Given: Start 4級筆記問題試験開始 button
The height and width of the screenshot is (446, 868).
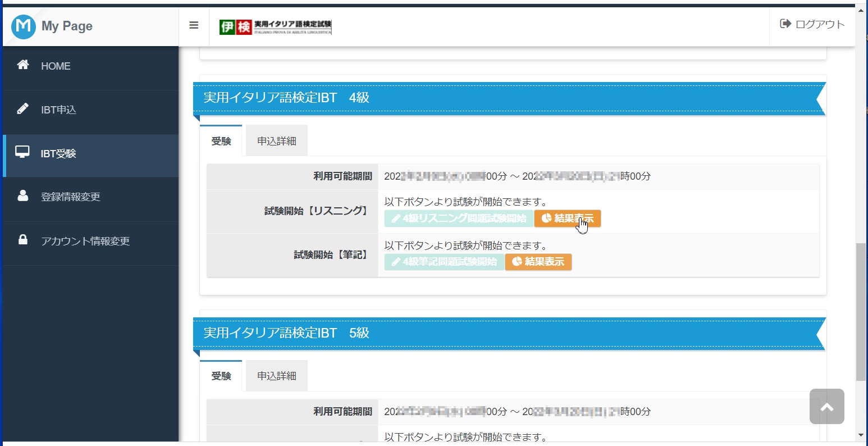Looking at the screenshot, I should [444, 262].
